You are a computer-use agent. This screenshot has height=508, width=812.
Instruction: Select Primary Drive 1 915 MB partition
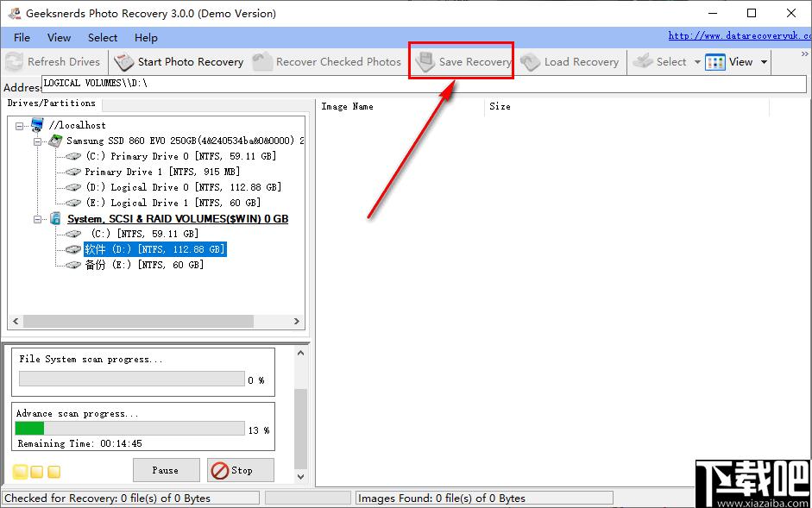(162, 172)
